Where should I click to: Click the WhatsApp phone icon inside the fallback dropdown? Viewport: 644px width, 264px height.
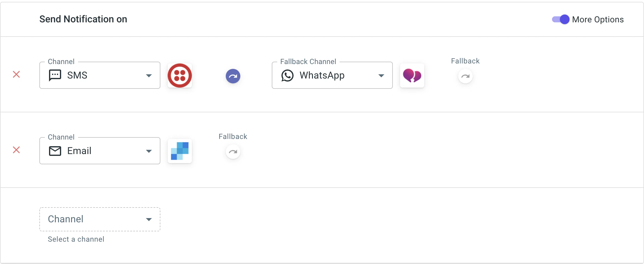[x=287, y=76]
